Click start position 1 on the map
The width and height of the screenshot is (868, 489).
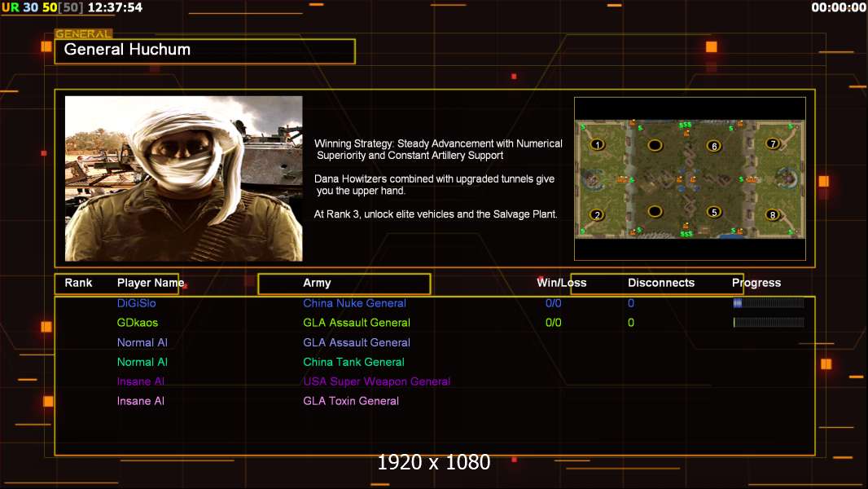(598, 145)
